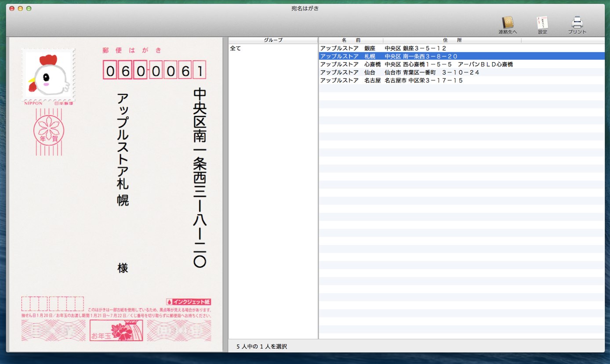Sort by the 名前 column header
Image resolution: width=610 pixels, height=364 pixels.
point(351,40)
